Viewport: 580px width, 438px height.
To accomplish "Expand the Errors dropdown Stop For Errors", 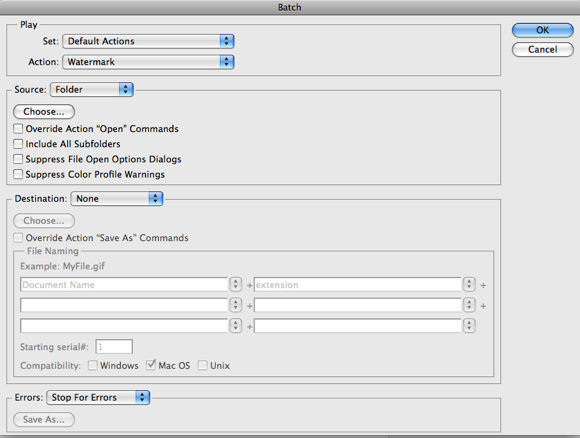I will click(98, 397).
